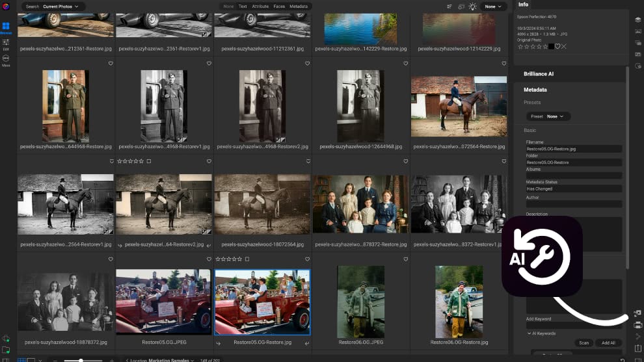This screenshot has height=362, width=644.
Task: Click the lightbulb icon in top toolbar
Action: (473, 6)
